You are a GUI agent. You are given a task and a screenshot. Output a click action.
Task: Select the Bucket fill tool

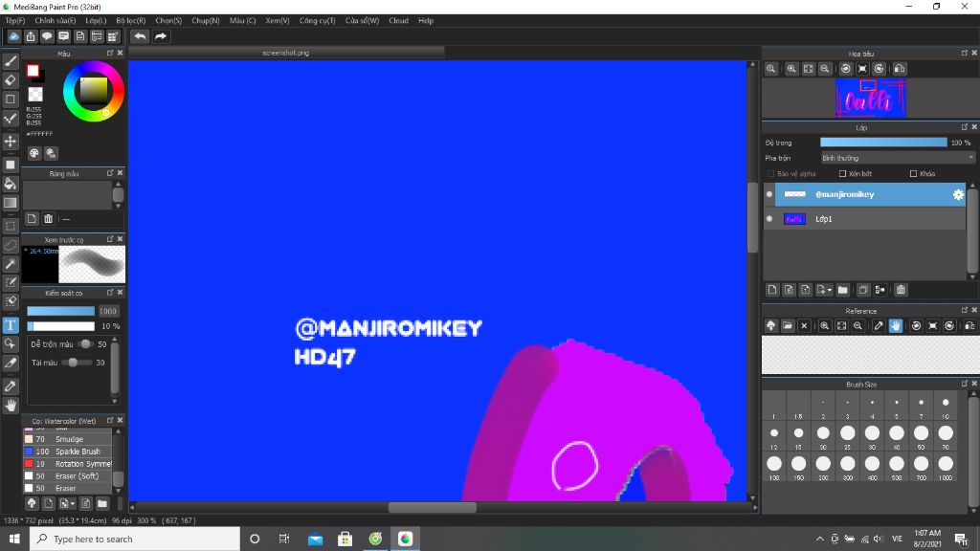pos(11,184)
